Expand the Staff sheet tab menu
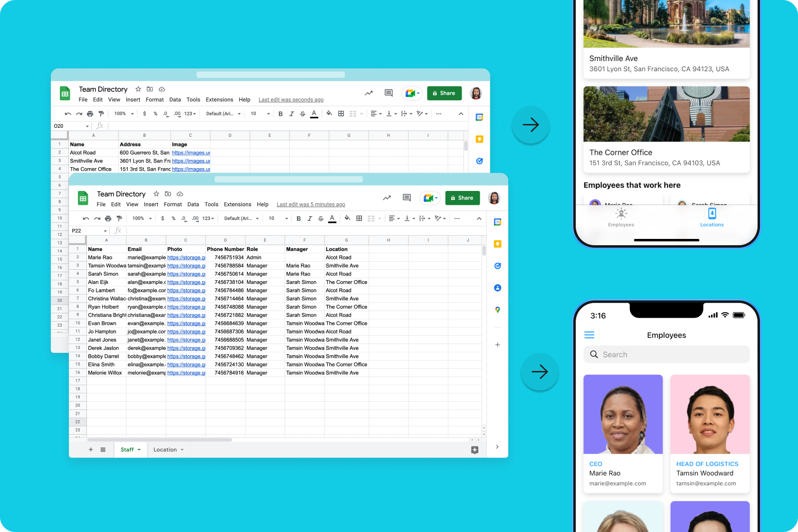This screenshot has width=798, height=532. click(x=138, y=449)
